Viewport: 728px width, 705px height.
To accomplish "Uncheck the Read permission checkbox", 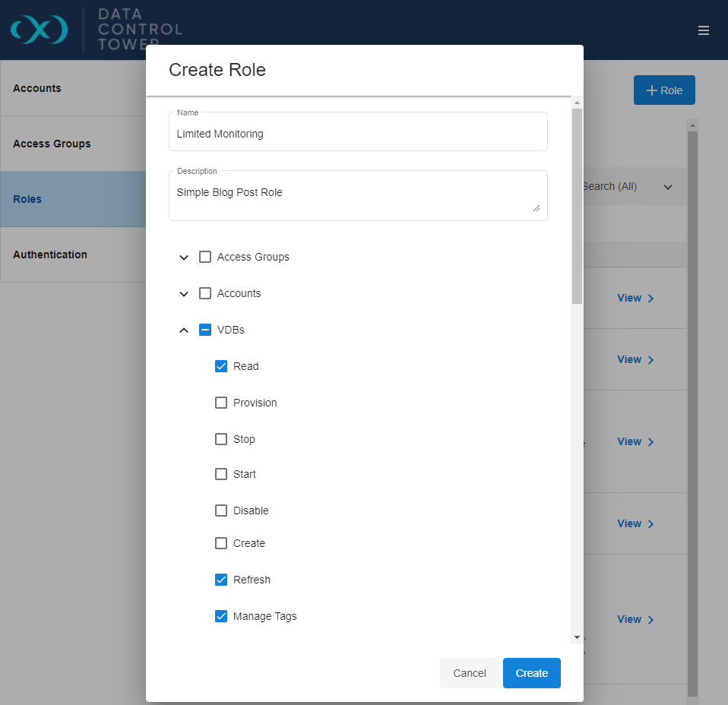I will [221, 366].
